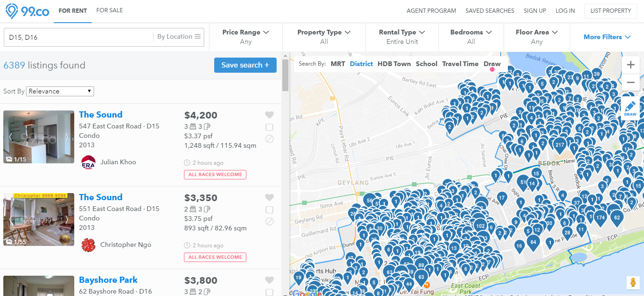644x296 pixels.
Task: Open map marker numbered 28
Action: click(567, 232)
